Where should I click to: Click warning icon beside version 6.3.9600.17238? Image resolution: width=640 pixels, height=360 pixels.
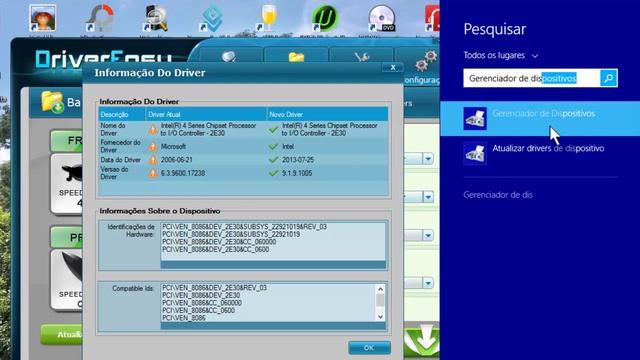point(153,173)
